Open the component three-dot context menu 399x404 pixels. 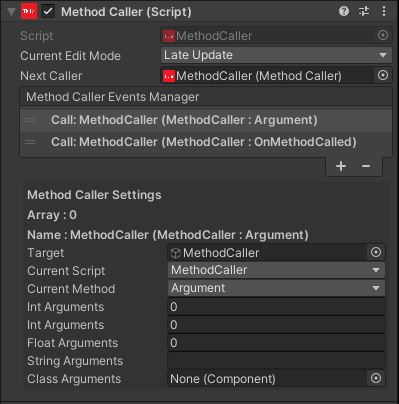(x=384, y=11)
